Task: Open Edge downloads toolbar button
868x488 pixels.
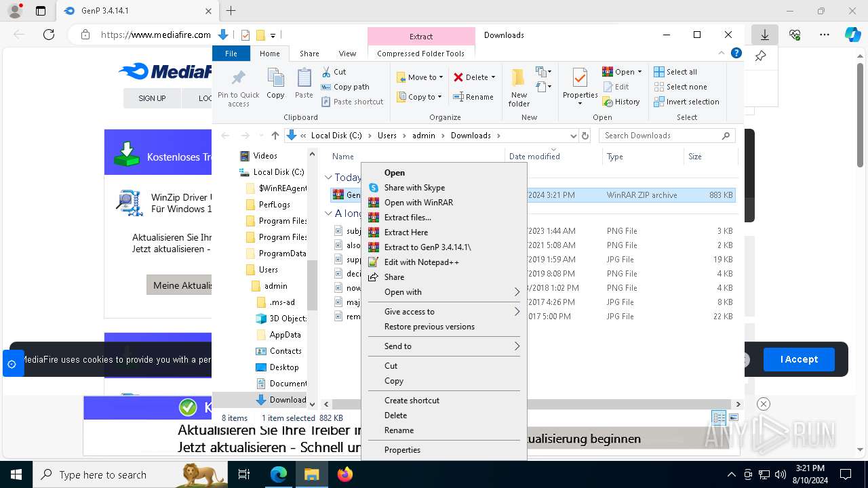Action: pyautogui.click(x=765, y=35)
